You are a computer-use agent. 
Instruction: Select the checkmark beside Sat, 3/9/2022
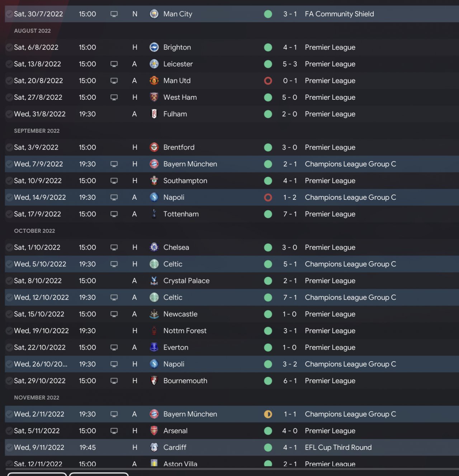pyautogui.click(x=9, y=147)
